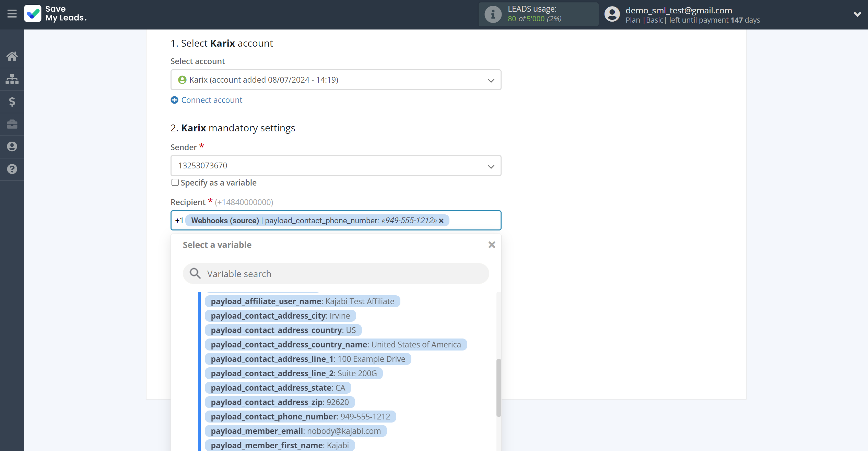Click the account avatar icon in header
Image resolution: width=868 pixels, height=451 pixels.
pyautogui.click(x=612, y=14)
